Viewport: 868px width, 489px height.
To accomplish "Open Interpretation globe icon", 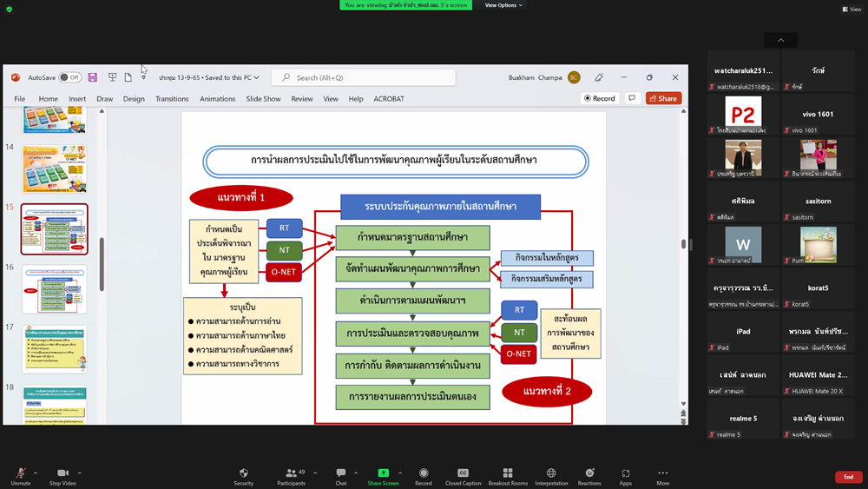I will coord(551,472).
